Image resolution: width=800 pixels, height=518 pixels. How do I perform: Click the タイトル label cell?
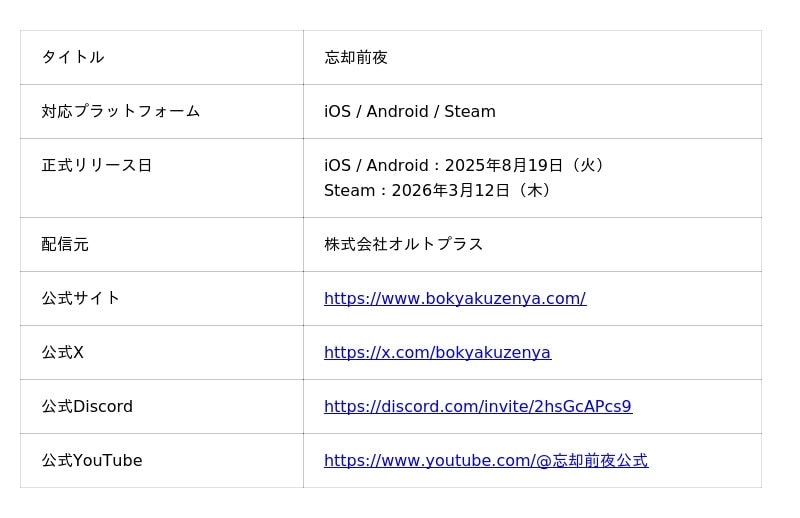tap(72, 57)
